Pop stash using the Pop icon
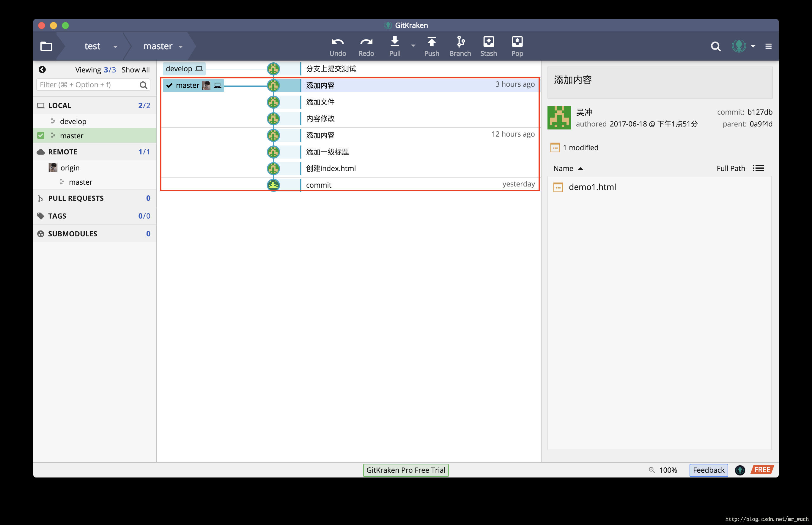Image resolution: width=812 pixels, height=525 pixels. [x=517, y=42]
